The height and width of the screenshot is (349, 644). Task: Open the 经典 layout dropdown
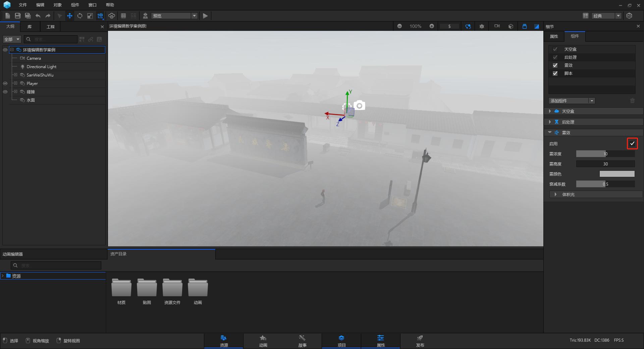click(606, 16)
